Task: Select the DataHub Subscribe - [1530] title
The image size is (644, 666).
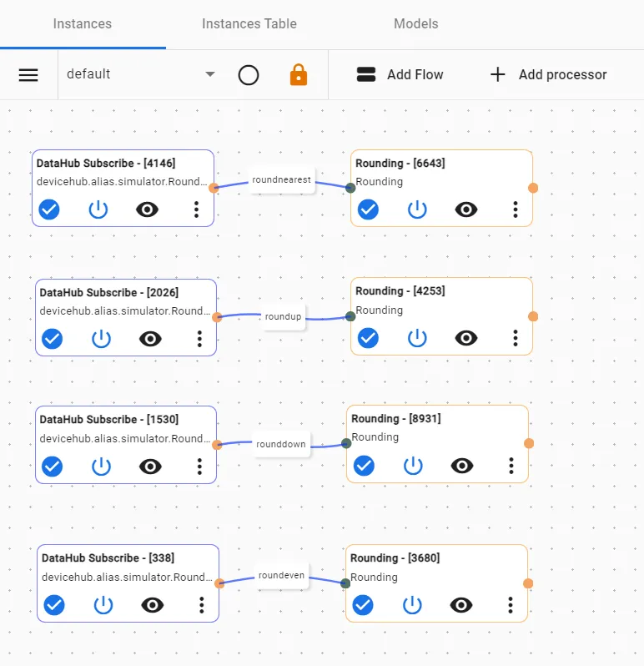Action: 109,419
